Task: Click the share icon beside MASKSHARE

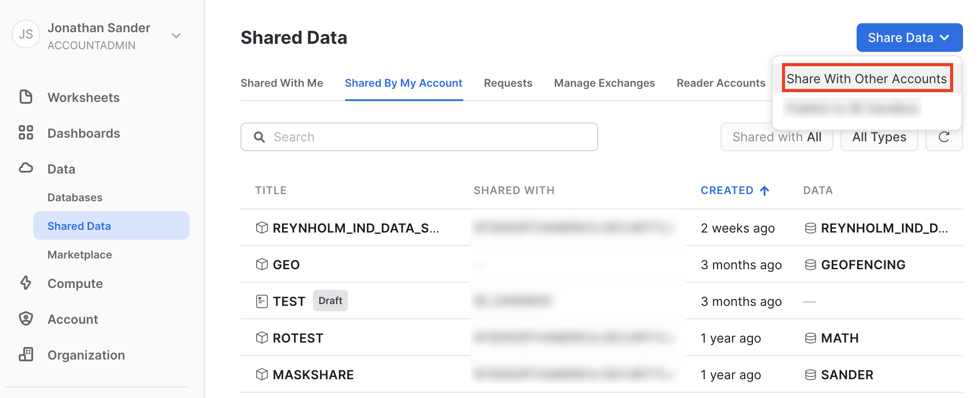Action: click(262, 374)
